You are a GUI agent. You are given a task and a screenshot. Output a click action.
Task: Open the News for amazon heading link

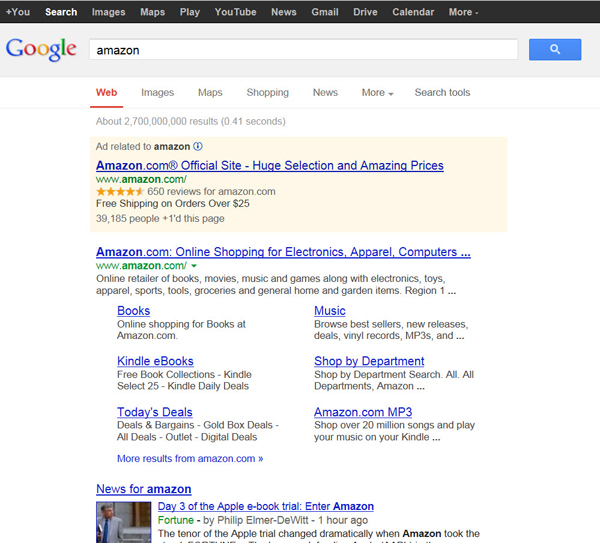click(x=143, y=489)
